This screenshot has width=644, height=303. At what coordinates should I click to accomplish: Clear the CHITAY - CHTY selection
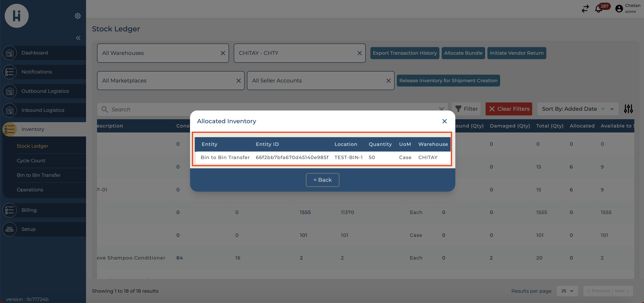pos(359,53)
